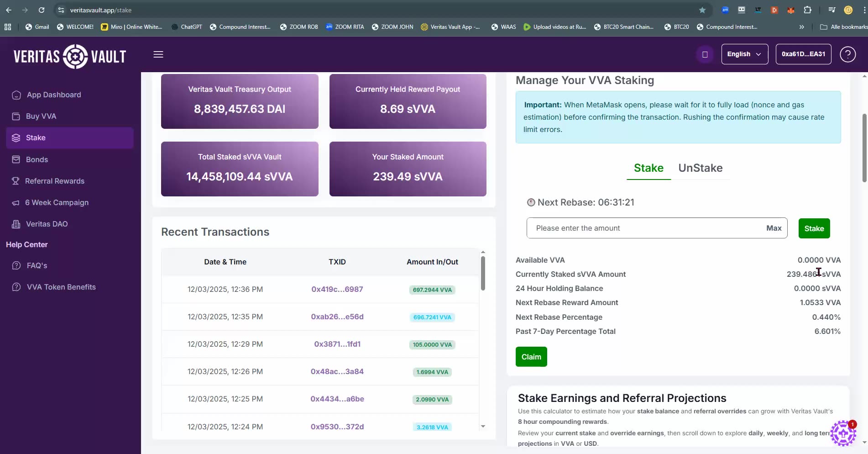Select the Stake tab
868x454 pixels.
pos(648,168)
